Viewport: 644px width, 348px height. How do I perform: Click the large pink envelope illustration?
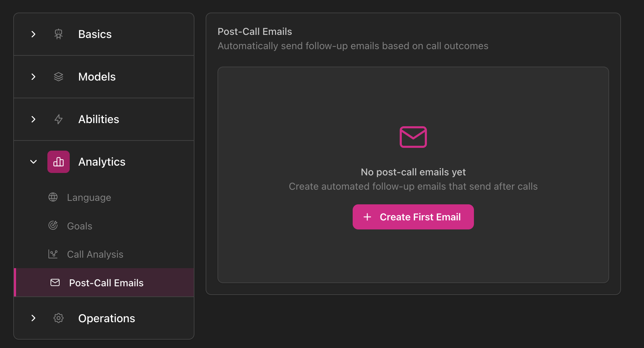413,137
